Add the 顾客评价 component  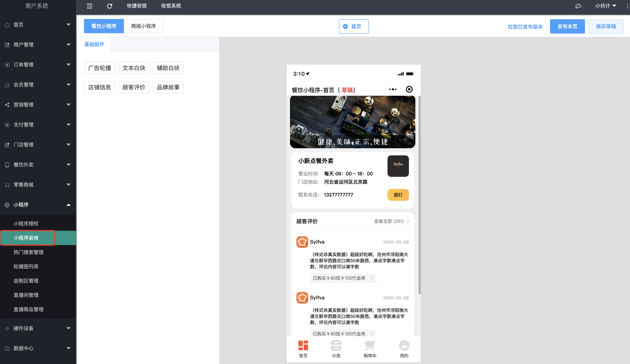click(x=134, y=87)
